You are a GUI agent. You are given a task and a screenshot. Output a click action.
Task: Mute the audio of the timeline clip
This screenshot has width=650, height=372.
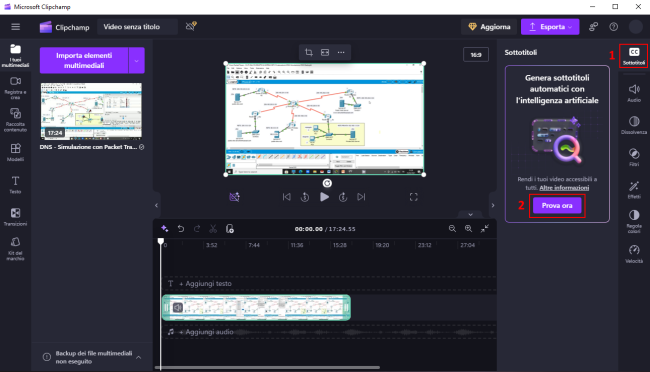[x=178, y=307]
